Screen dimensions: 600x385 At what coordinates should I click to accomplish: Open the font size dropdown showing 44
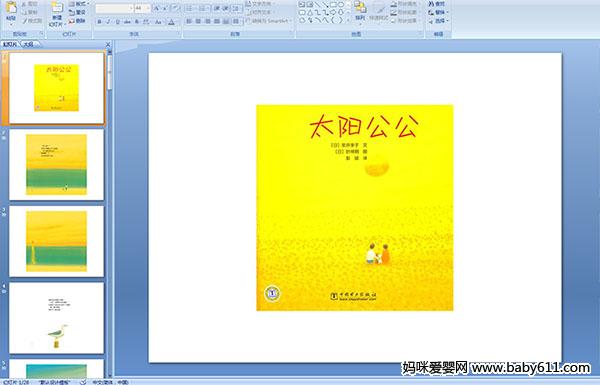coord(142,8)
